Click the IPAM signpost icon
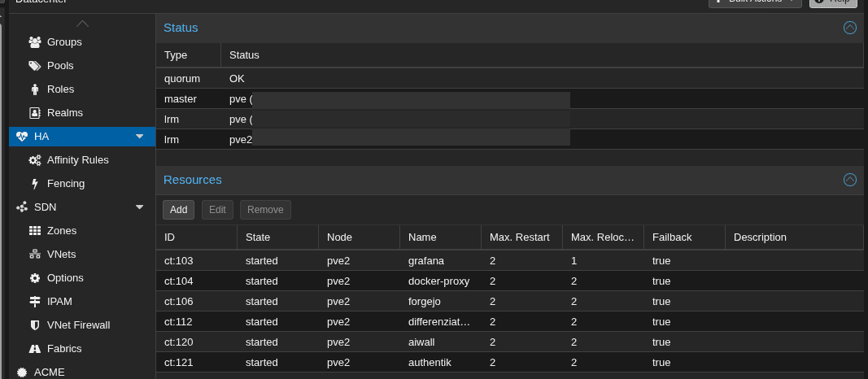The image size is (868, 379). pos(35,302)
